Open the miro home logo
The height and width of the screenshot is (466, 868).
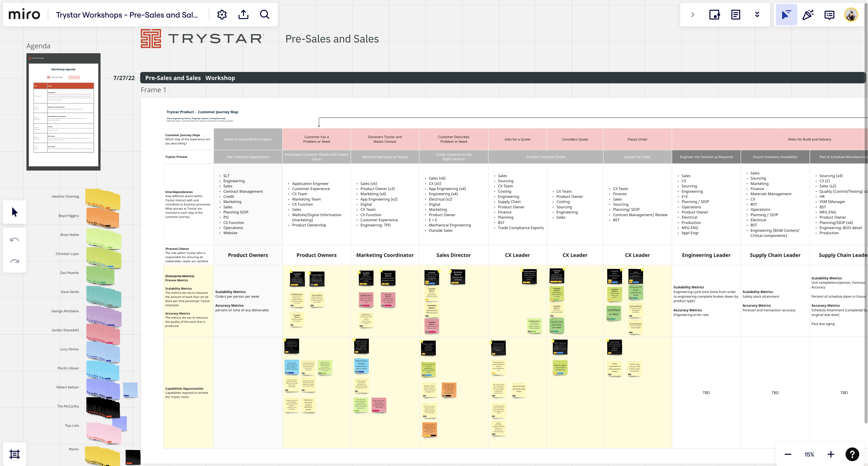pyautogui.click(x=24, y=14)
